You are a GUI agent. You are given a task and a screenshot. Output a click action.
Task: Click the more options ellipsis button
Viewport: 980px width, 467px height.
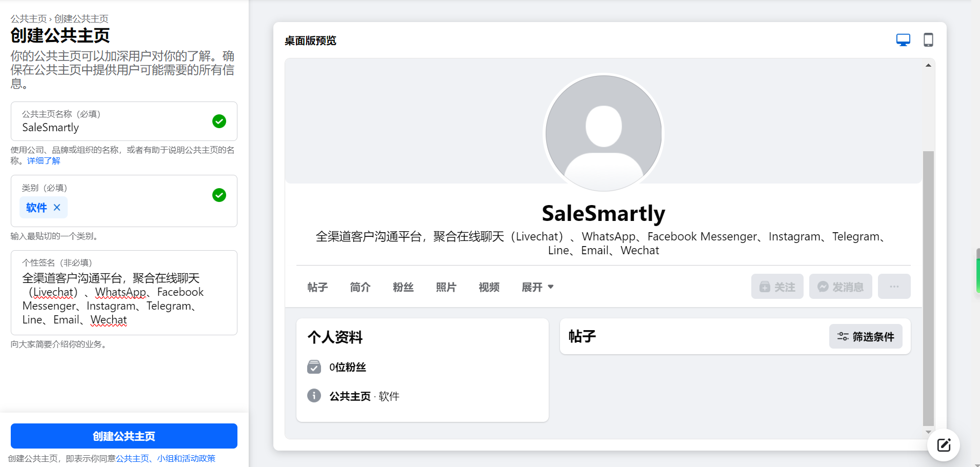point(894,287)
